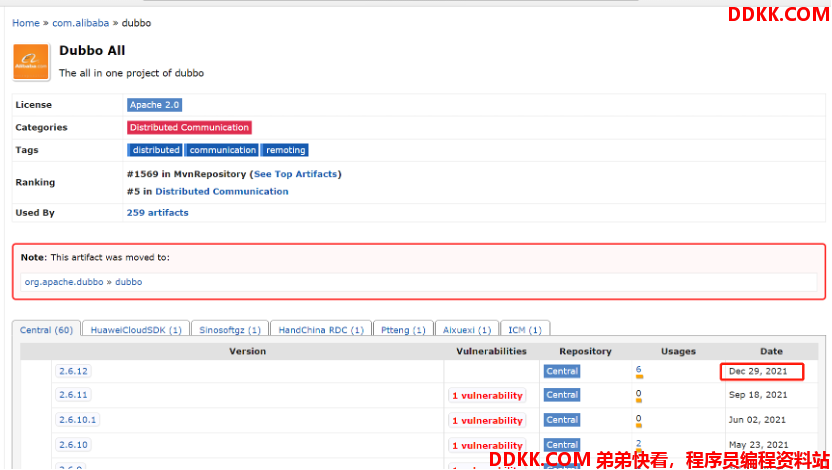This screenshot has height=470, width=832.
Task: Open Distributed Communication ranking link
Action: click(222, 192)
